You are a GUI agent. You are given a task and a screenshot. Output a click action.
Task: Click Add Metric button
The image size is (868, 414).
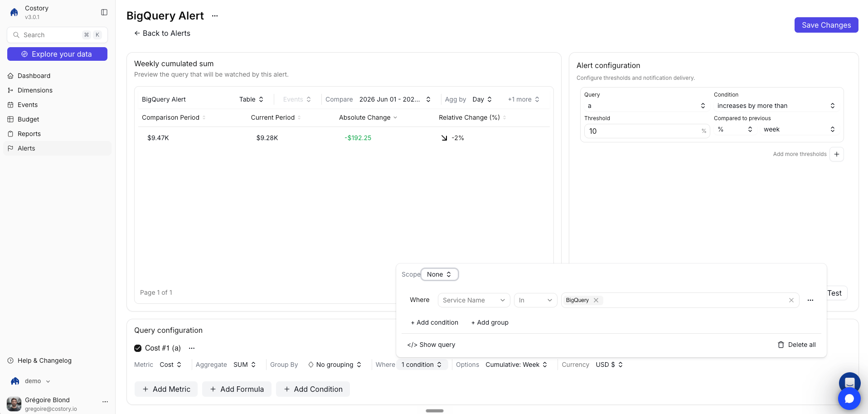[x=166, y=389]
